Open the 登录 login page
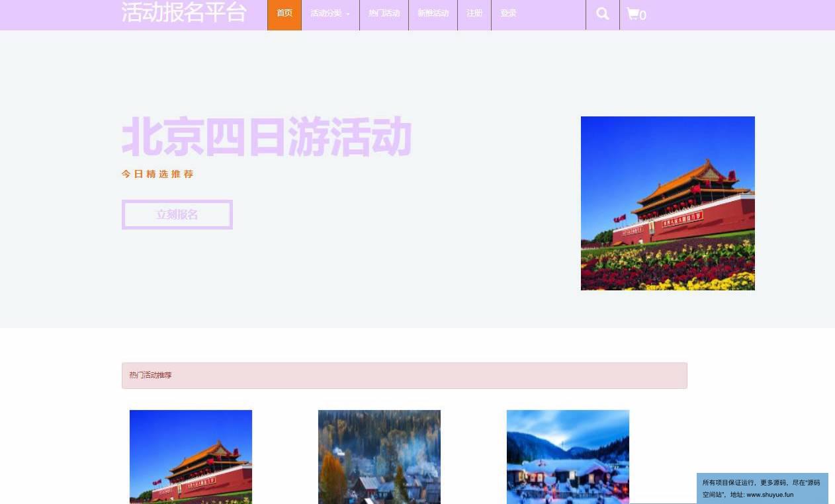The width and height of the screenshot is (835, 504). (508, 14)
